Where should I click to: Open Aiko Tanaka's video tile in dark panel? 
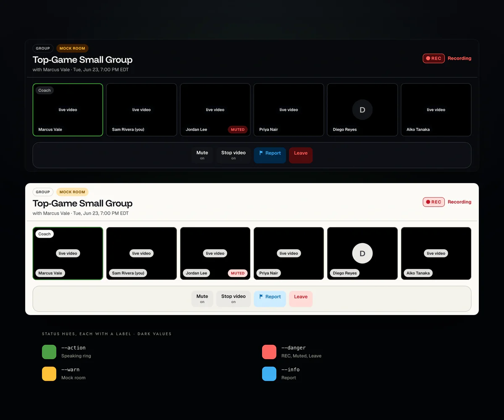pyautogui.click(x=436, y=110)
